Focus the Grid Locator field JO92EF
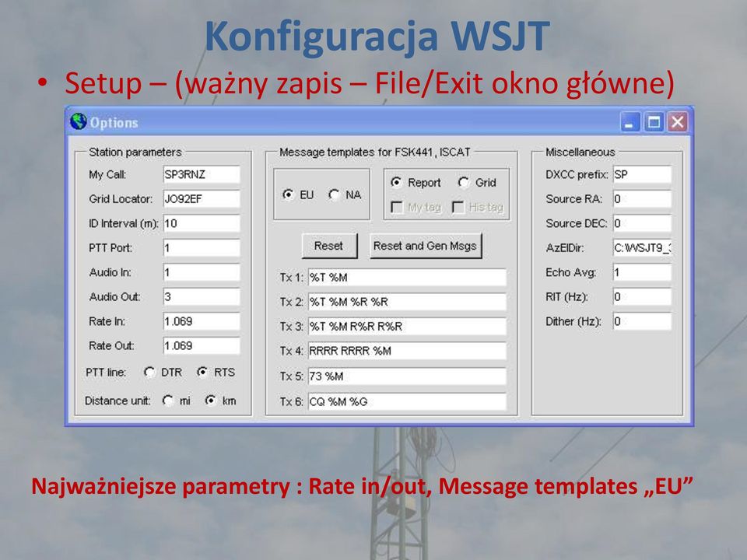The image size is (747, 560). [x=201, y=198]
